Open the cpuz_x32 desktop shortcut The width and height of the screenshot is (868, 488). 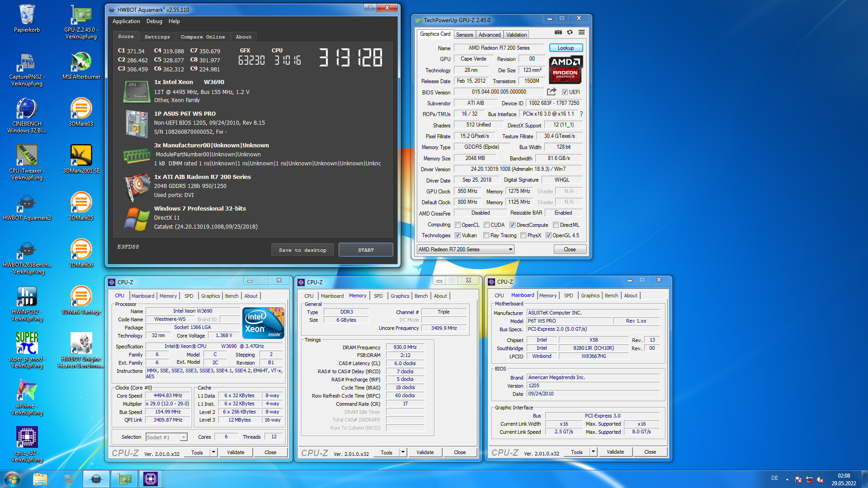coord(27,445)
